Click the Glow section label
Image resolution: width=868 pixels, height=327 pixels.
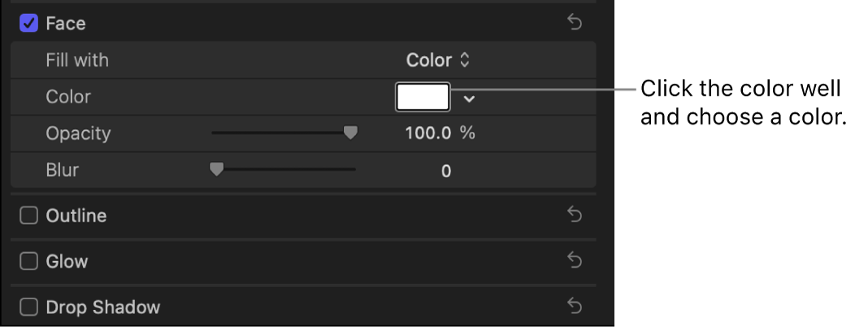67,261
